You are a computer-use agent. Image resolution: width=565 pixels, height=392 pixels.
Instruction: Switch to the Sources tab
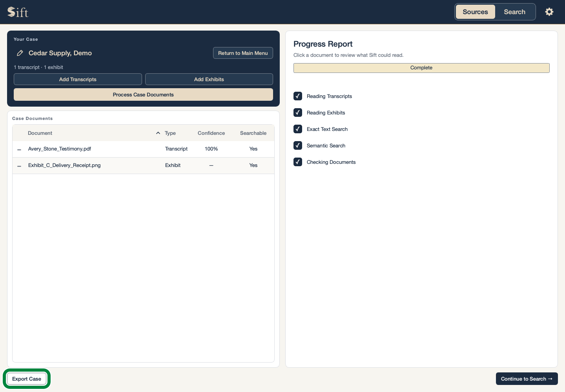(x=475, y=12)
